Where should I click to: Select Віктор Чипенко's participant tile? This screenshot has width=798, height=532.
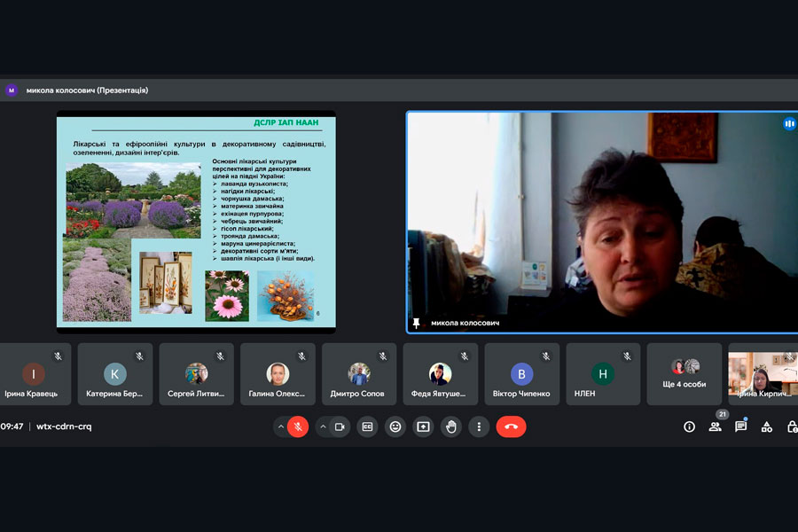pos(521,374)
